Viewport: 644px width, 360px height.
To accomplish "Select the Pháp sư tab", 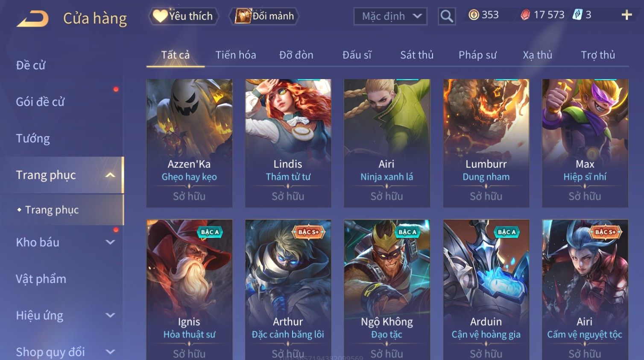I will 477,55.
